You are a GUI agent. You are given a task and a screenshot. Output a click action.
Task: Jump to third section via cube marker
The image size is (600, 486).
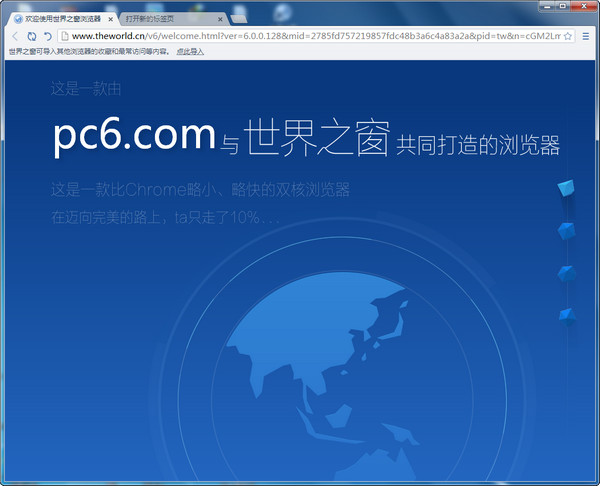point(567,274)
